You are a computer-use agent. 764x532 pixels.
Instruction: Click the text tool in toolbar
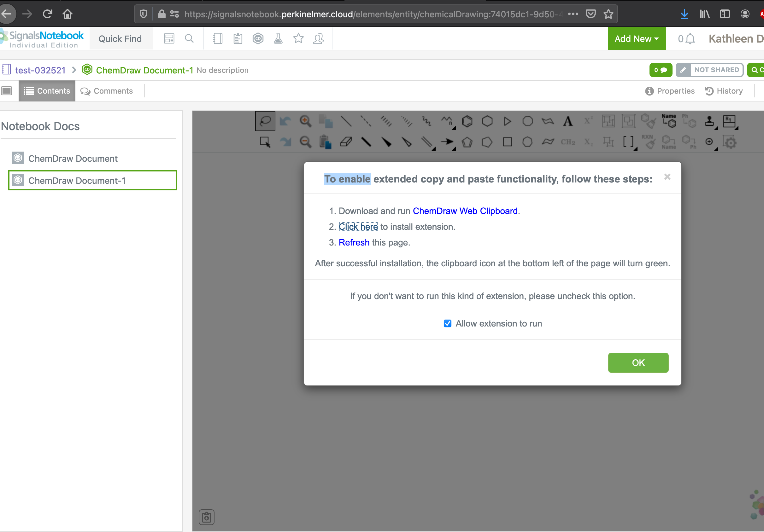click(568, 121)
